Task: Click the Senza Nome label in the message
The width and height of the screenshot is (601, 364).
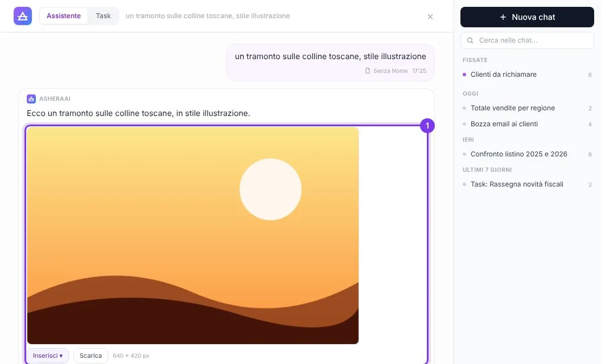Action: click(x=390, y=71)
